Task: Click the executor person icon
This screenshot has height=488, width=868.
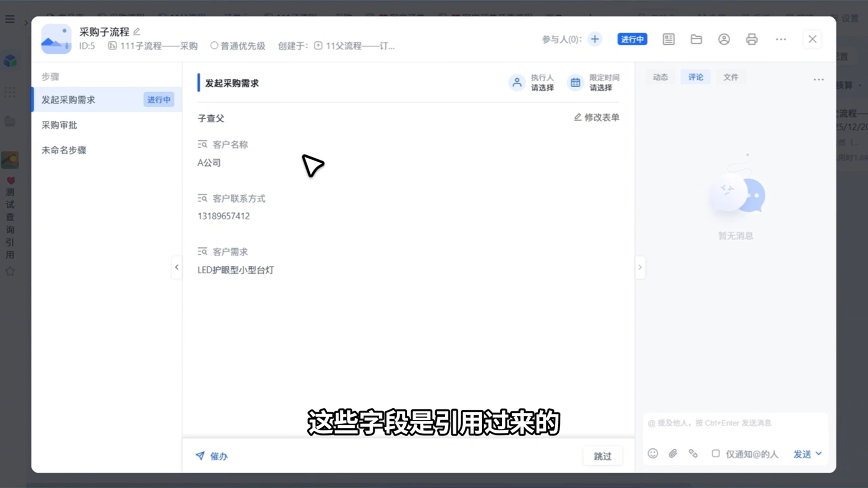Action: tap(517, 82)
